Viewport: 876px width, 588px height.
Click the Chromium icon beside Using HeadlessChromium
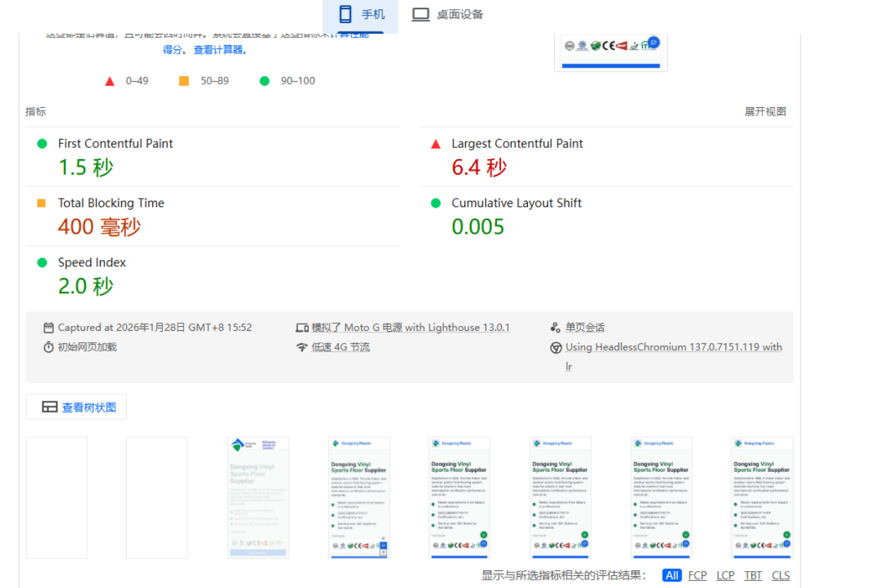point(555,347)
